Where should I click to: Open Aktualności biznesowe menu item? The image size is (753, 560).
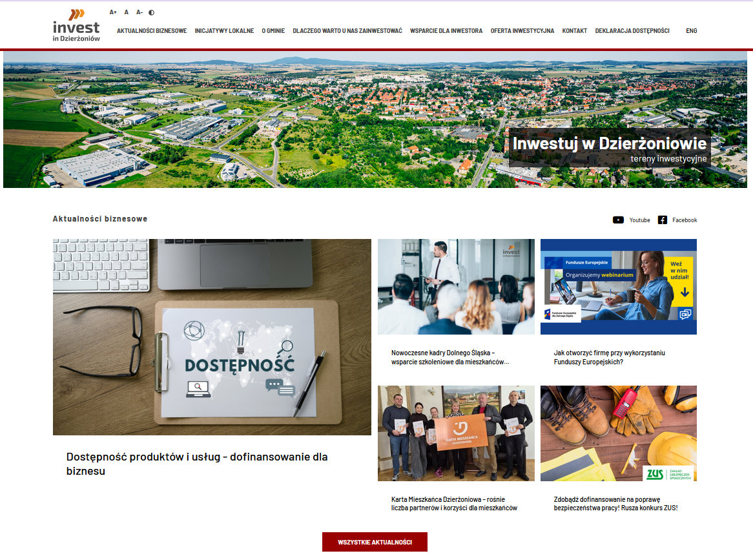pos(152,31)
